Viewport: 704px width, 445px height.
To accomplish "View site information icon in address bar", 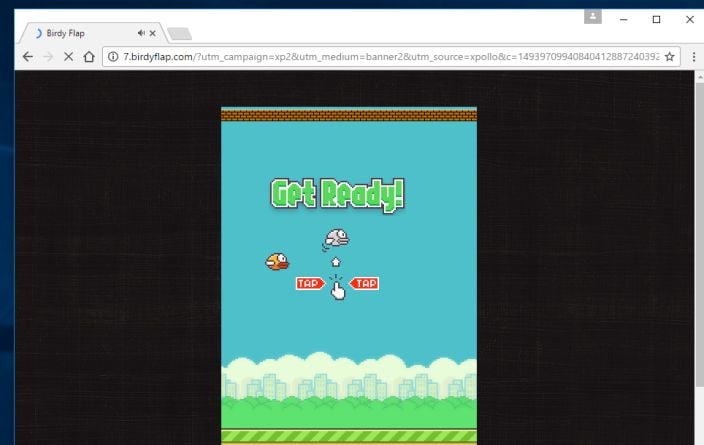I will coord(113,57).
